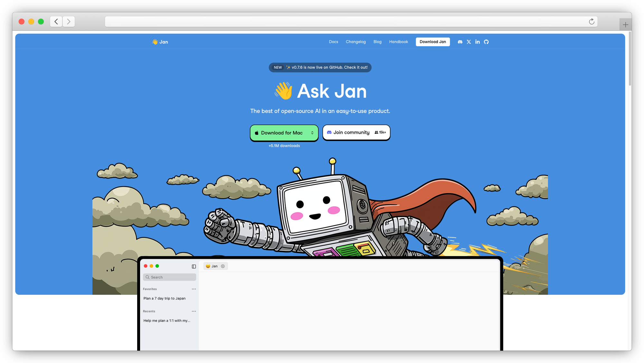This screenshot has width=644, height=363.
Task: Open the Changelog nav item
Action: 355,42
